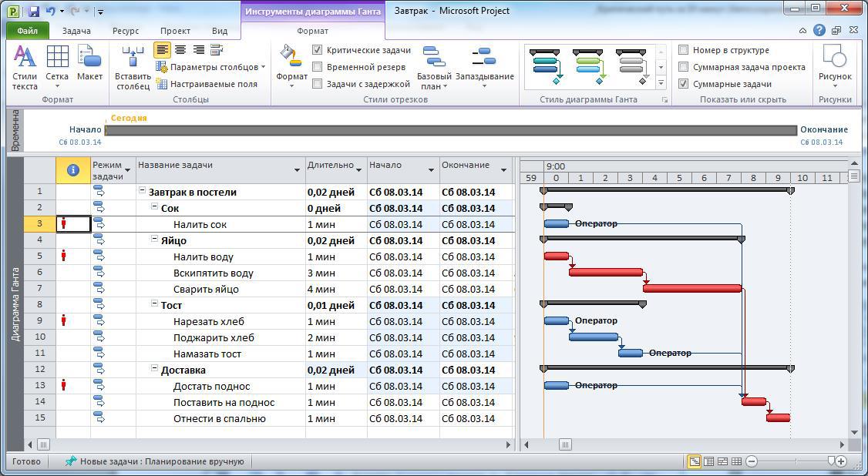Switch to Gantt chart view in status bar
Screen dimensions: 868x476
click(x=694, y=461)
